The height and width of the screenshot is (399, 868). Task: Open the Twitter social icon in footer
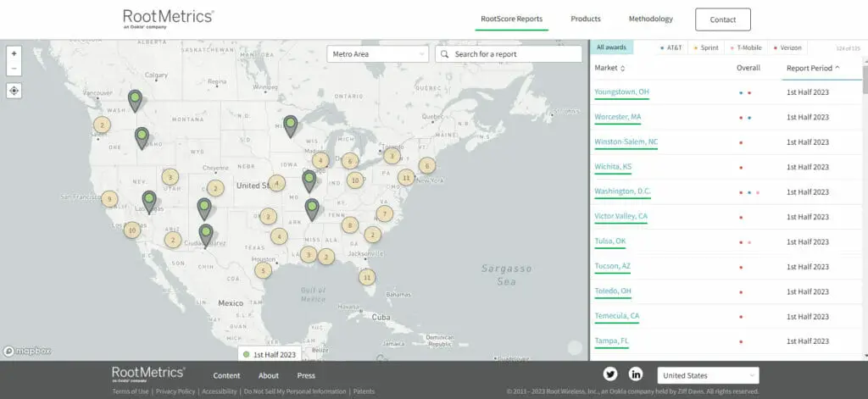click(x=610, y=374)
